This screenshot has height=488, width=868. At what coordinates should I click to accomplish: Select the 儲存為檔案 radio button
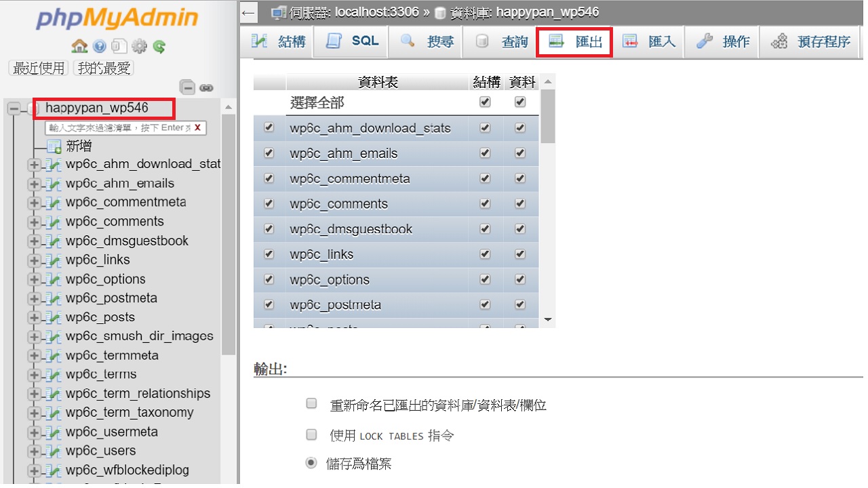coord(312,463)
